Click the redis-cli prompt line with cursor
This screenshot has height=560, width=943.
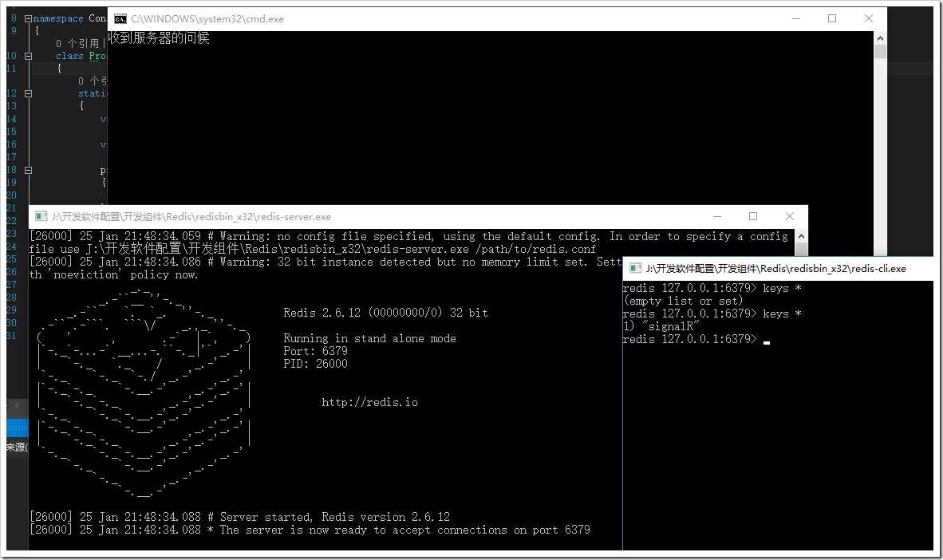pyautogui.click(x=696, y=339)
